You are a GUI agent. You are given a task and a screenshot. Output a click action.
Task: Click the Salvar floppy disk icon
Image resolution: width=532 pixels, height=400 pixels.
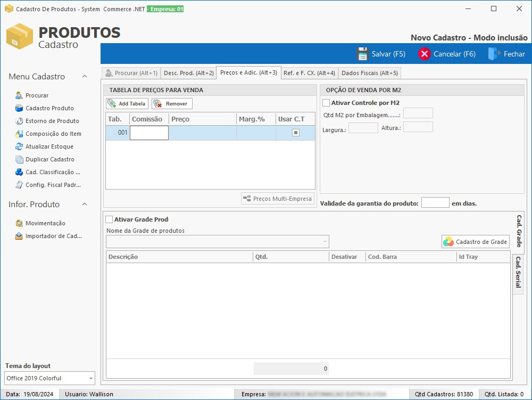(363, 54)
